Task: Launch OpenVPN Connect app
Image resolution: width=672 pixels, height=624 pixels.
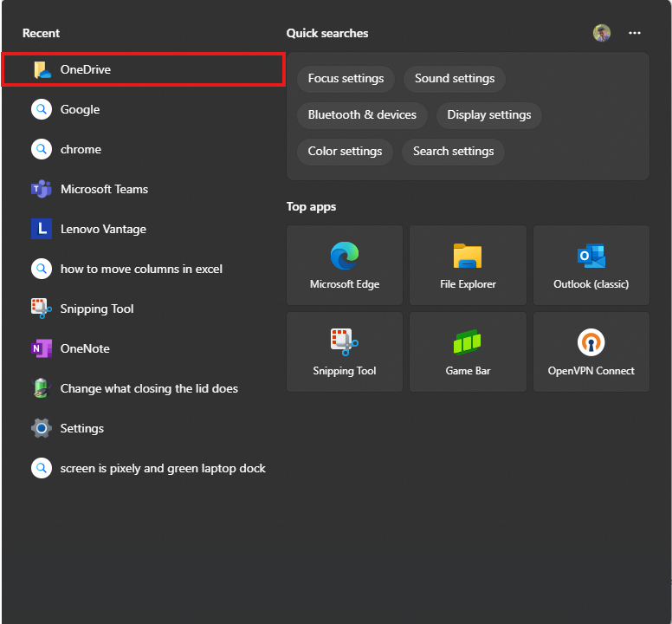Action: (x=591, y=352)
